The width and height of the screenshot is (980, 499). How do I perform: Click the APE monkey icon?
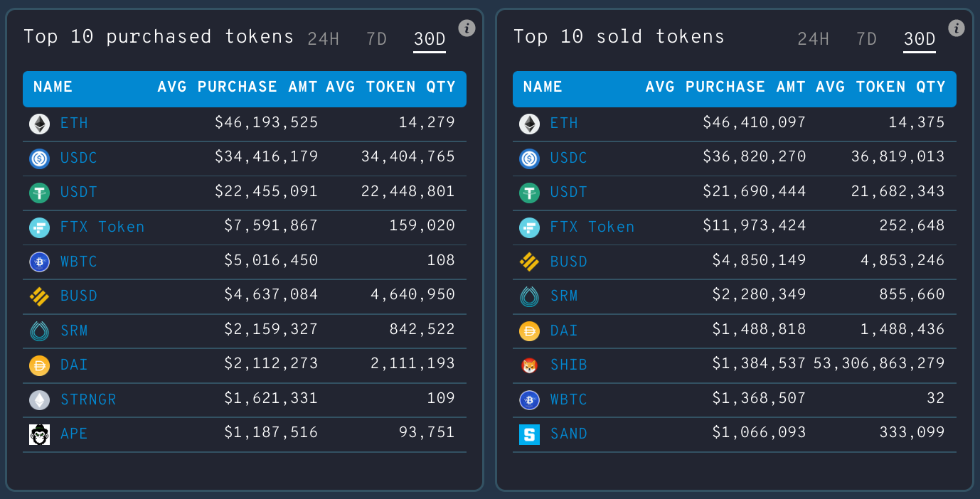tap(40, 434)
